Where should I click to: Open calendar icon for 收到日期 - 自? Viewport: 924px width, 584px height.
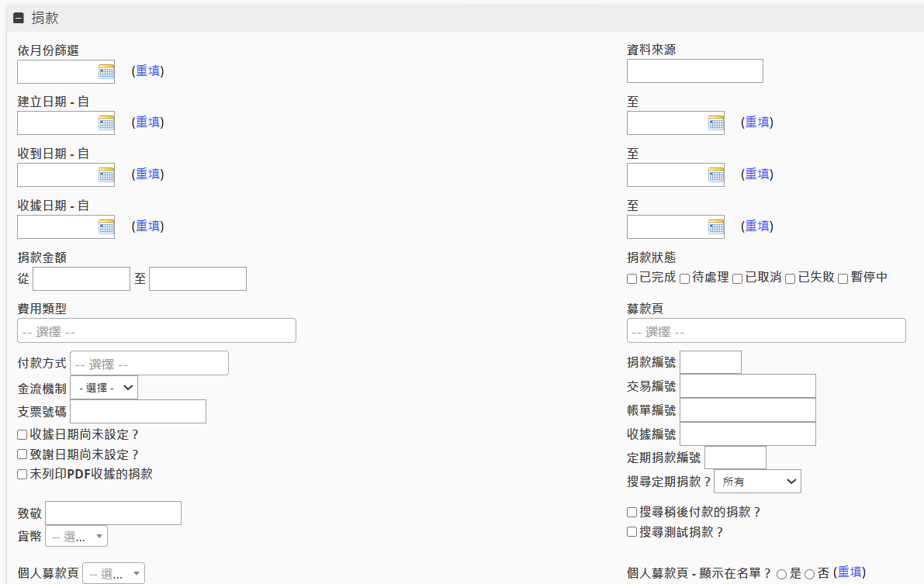[106, 175]
